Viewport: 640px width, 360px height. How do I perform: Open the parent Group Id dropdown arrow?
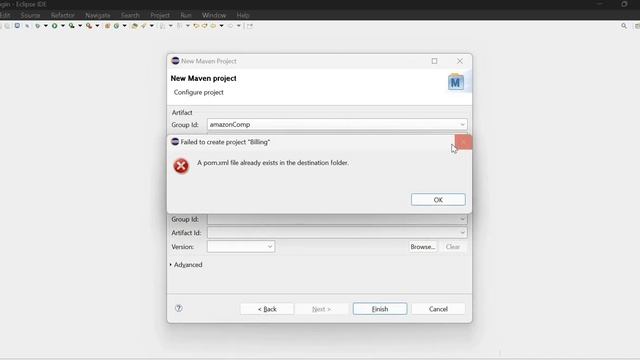[462, 219]
